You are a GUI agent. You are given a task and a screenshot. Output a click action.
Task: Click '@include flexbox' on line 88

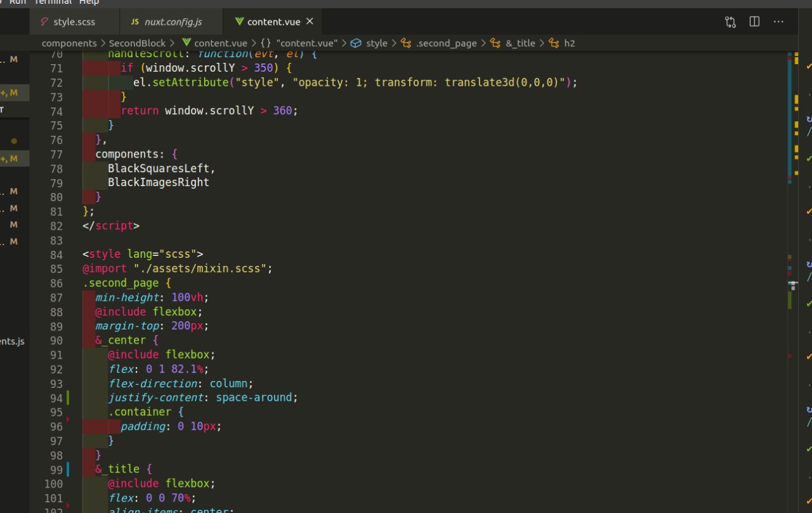tap(149, 312)
